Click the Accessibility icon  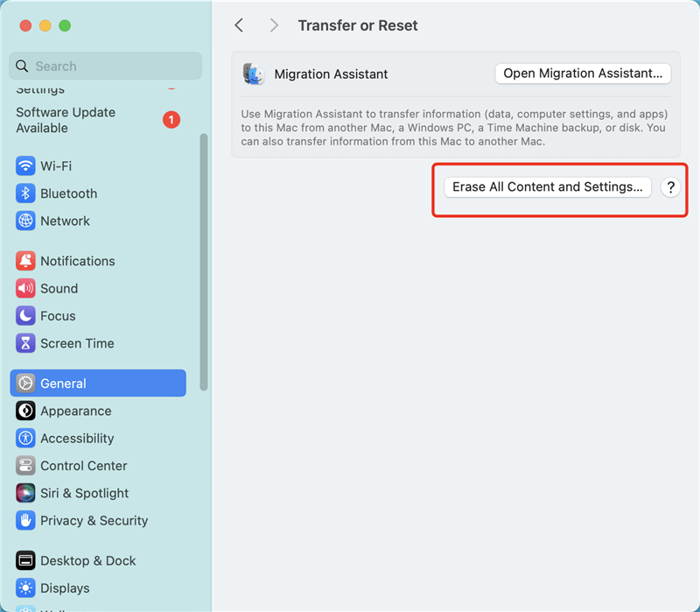coord(24,439)
